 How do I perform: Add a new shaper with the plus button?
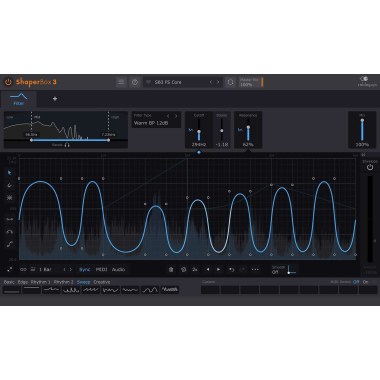click(55, 99)
